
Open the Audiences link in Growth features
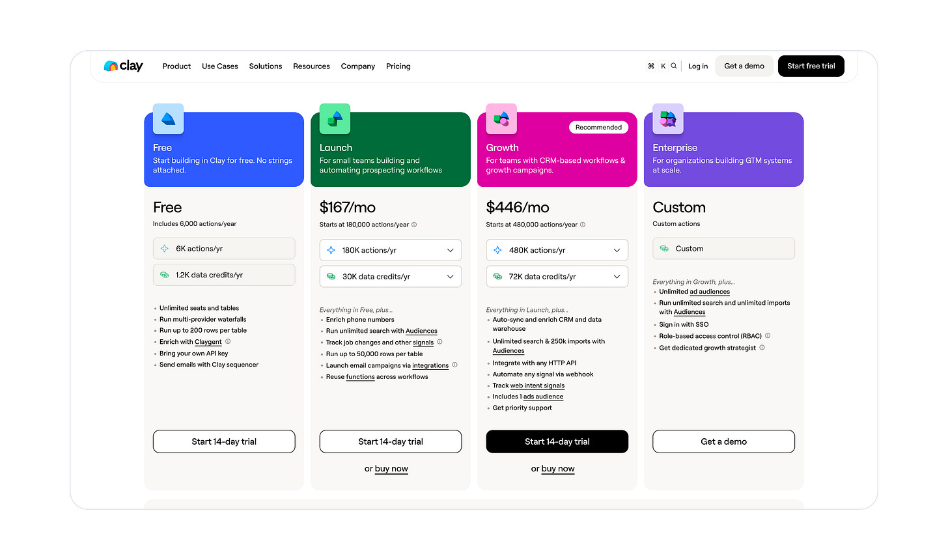(509, 351)
